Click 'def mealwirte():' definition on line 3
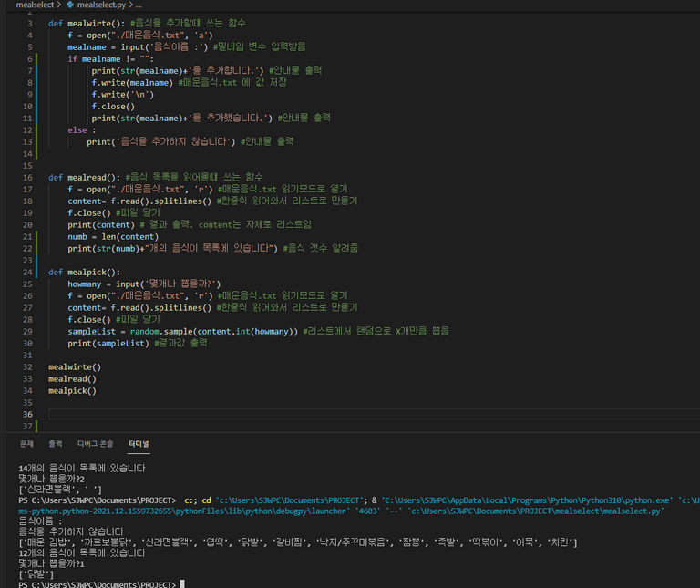Viewport: 700px width, 588px height. point(87,24)
